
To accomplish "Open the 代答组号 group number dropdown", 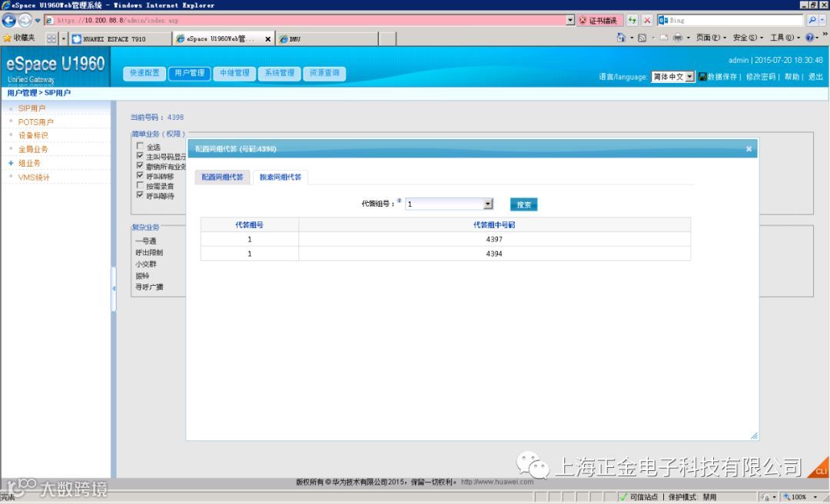I will pos(449,204).
